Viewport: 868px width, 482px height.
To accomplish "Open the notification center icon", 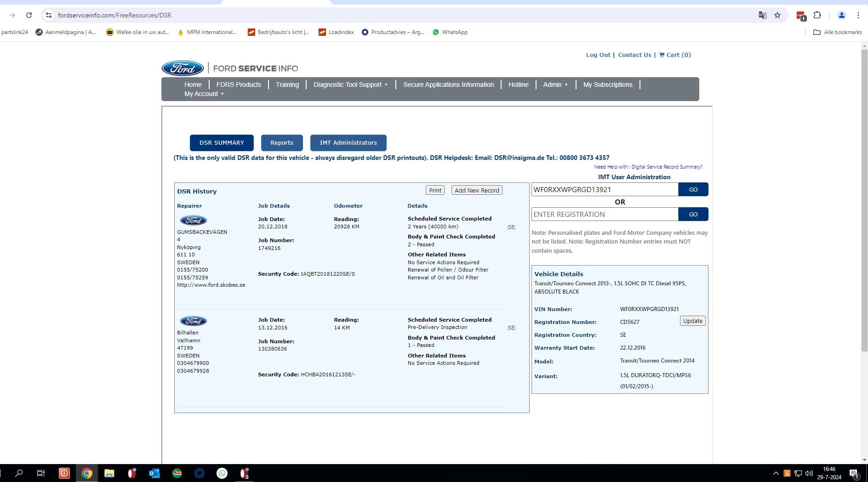I will coord(854,473).
